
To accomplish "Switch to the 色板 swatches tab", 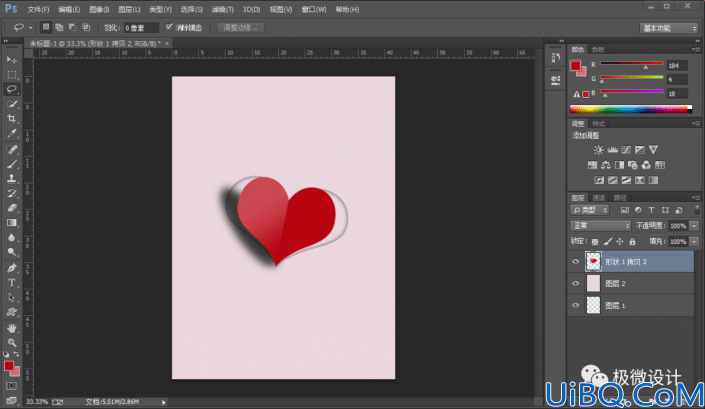I will click(598, 49).
